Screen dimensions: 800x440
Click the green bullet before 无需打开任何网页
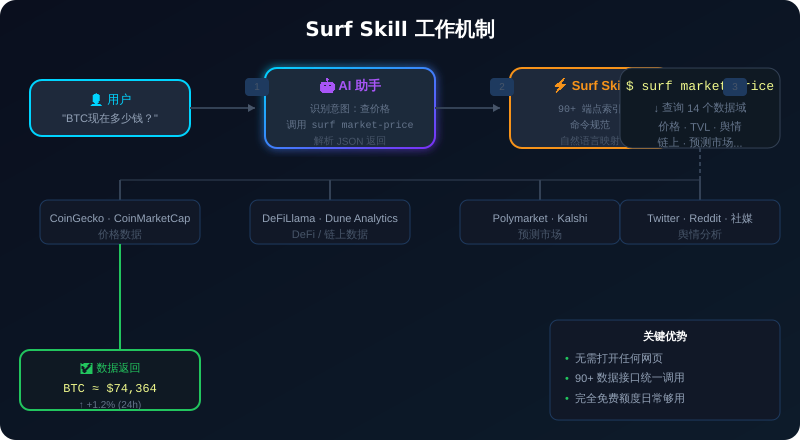click(567, 358)
